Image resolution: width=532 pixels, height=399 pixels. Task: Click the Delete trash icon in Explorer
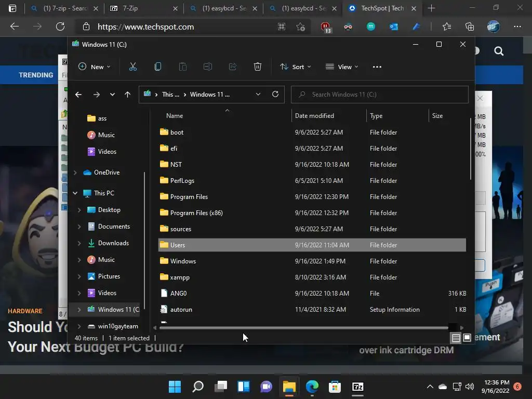(x=258, y=67)
